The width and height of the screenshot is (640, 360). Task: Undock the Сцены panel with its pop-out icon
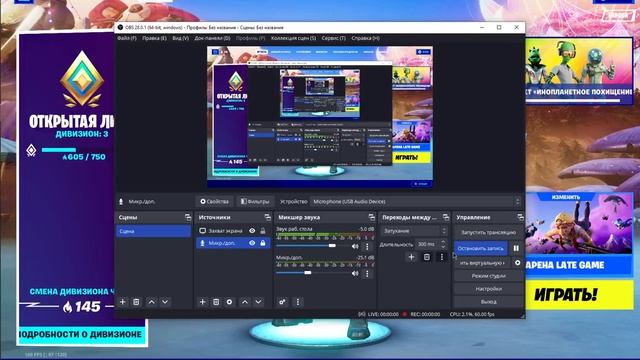click(x=188, y=217)
